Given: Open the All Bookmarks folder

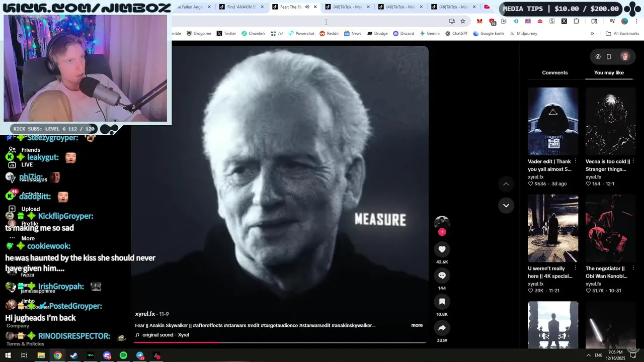Looking at the screenshot, I should click(622, 34).
